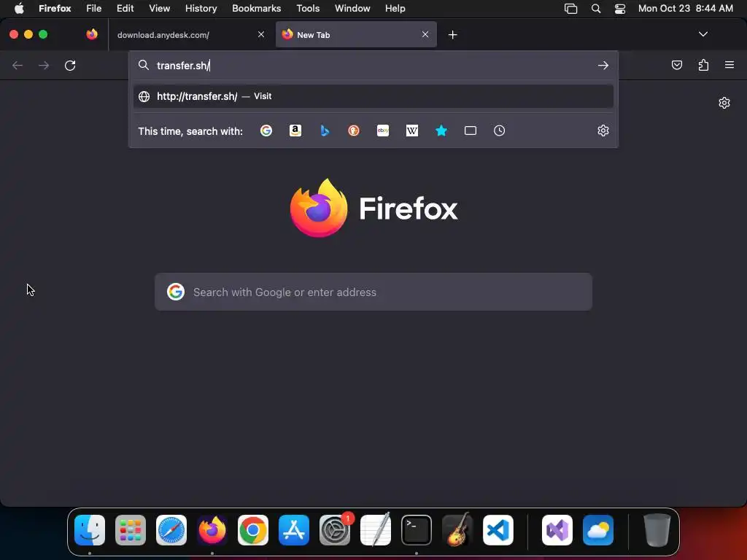Screen dimensions: 747x560
Task: Click the Go arrow in address bar
Action: [603, 65]
